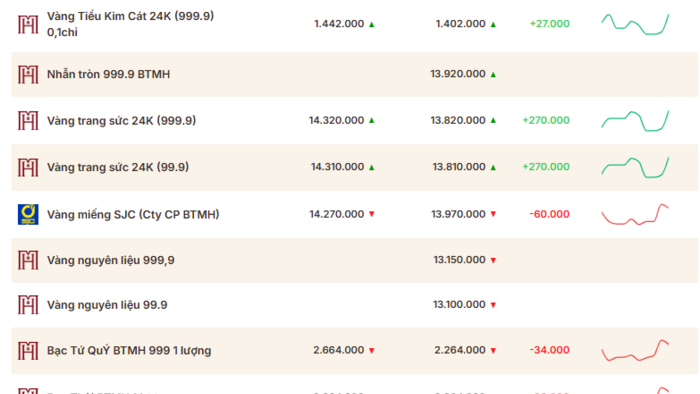Click the -60.000 change value
This screenshot has height=394, width=700.
pos(549,214)
